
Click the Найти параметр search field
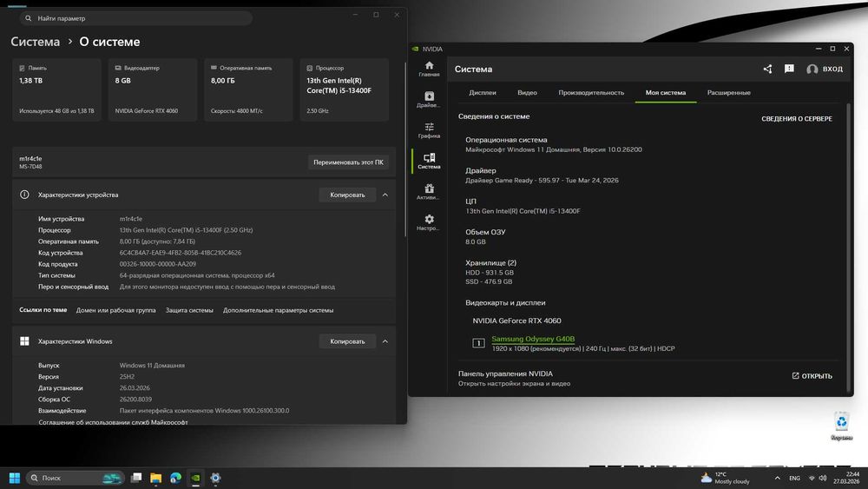tap(136, 18)
